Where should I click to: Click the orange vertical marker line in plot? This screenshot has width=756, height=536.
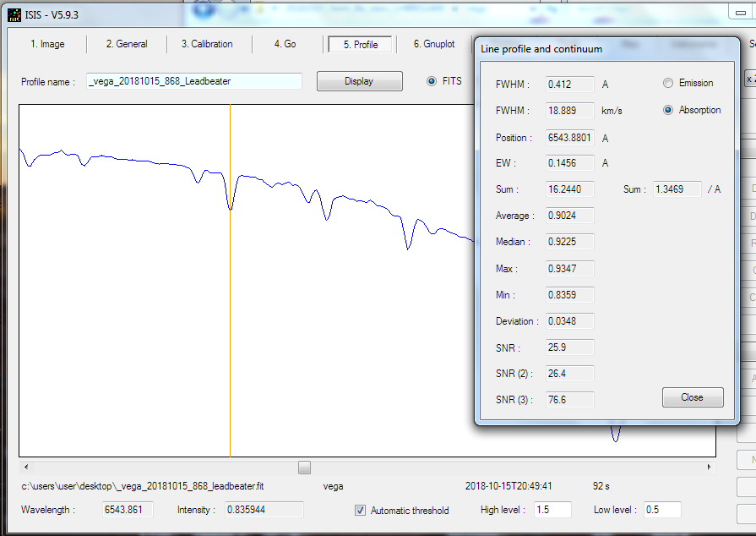[230, 296]
